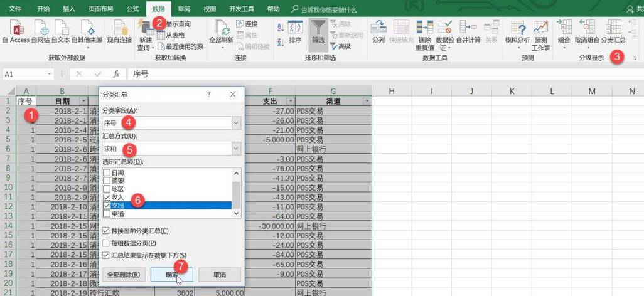Click the 告诉我你想要做什么 search box

[x=325, y=9]
